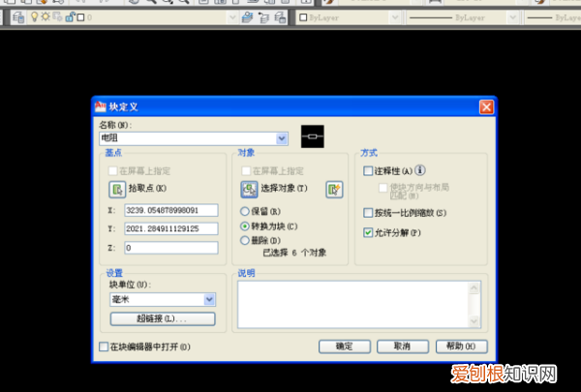Click the resistor block preview thumbnail
Screen dimensions: 581x392
click(313, 136)
